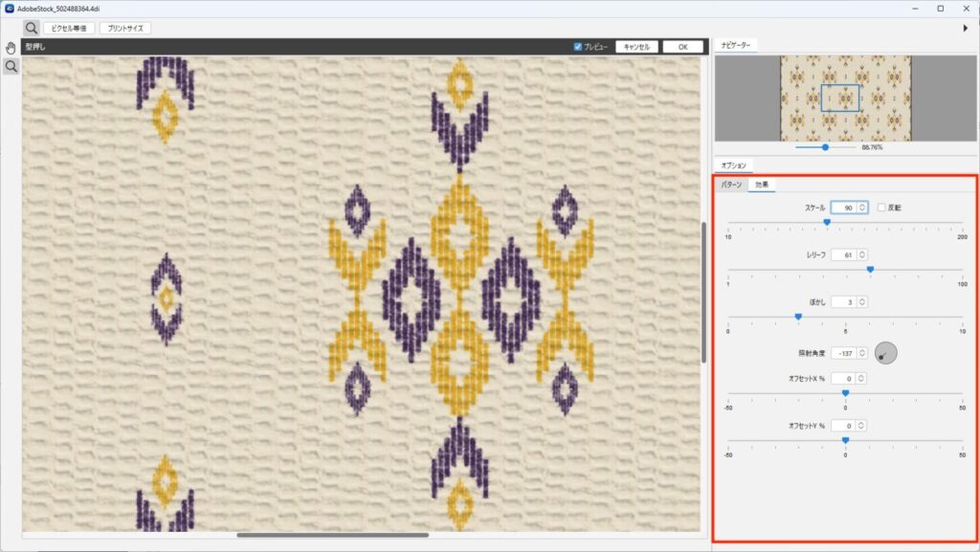The height and width of the screenshot is (552, 980).
Task: Click the app icon in the title bar
Action: [x=9, y=8]
